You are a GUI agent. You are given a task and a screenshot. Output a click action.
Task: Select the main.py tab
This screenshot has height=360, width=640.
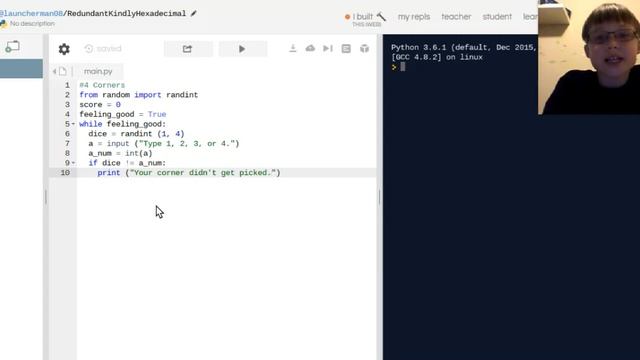tap(98, 71)
